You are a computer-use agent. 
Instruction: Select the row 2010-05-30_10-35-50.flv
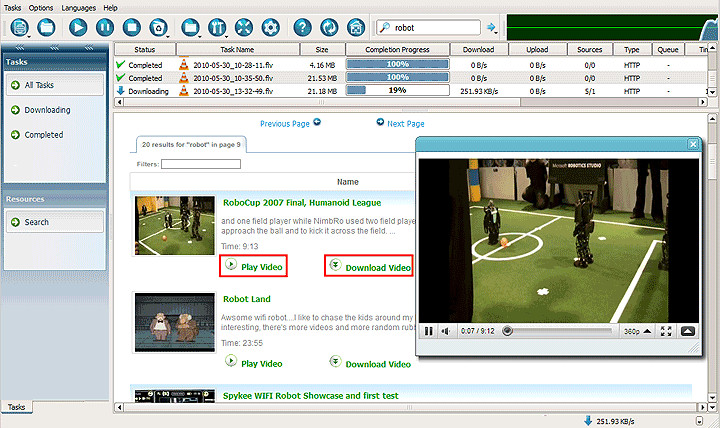[x=411, y=78]
